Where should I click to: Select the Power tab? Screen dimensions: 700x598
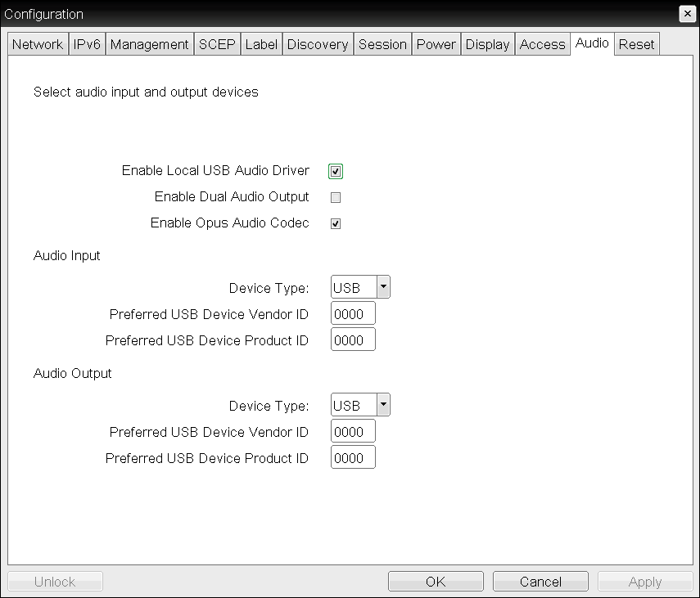436,44
